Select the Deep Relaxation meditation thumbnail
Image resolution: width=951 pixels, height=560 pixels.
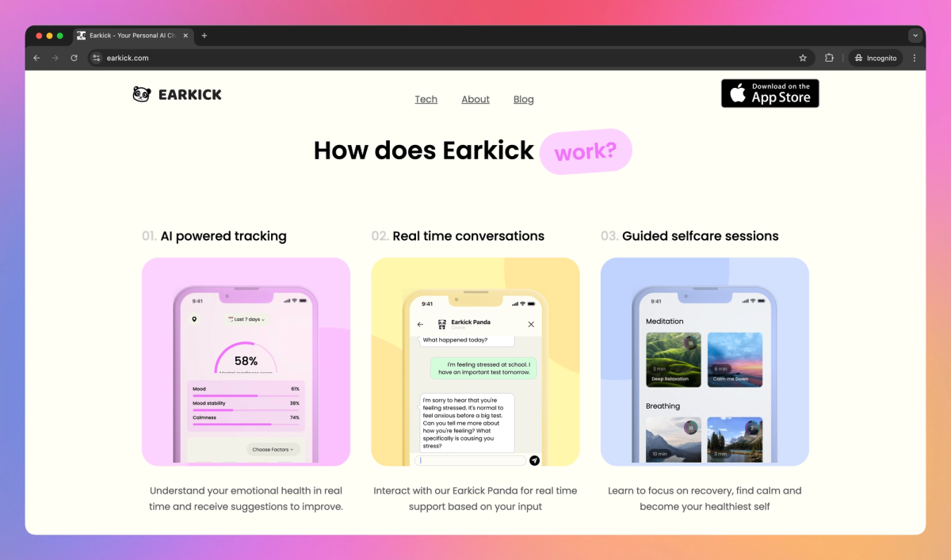[x=673, y=360]
